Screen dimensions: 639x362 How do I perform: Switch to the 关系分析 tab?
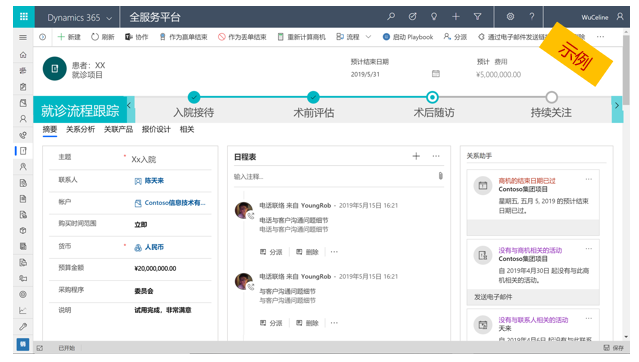pos(80,129)
